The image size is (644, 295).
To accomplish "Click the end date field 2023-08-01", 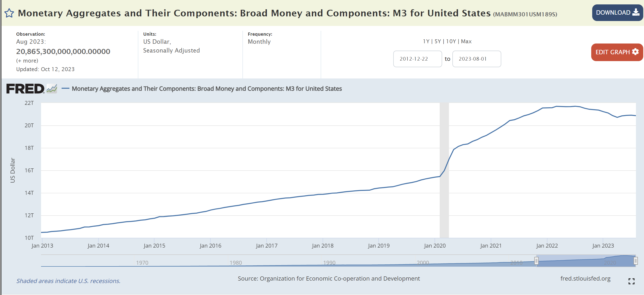I will point(476,59).
